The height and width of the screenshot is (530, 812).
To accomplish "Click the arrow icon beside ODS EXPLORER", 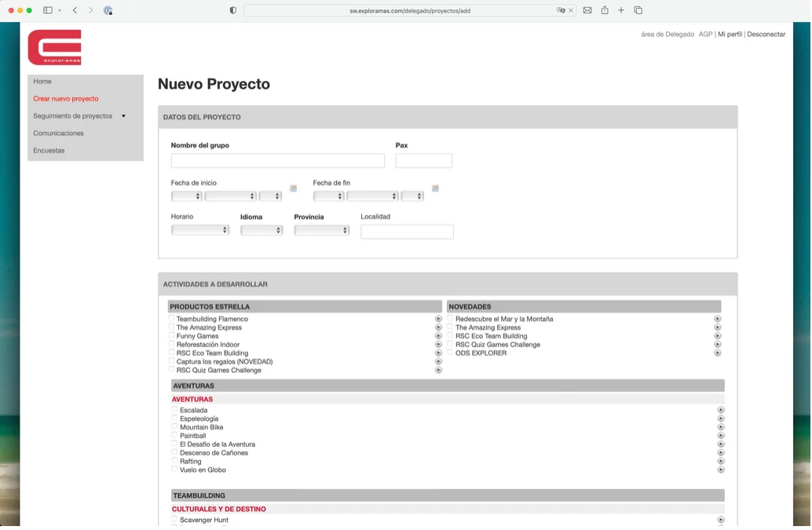I will click(x=717, y=353).
